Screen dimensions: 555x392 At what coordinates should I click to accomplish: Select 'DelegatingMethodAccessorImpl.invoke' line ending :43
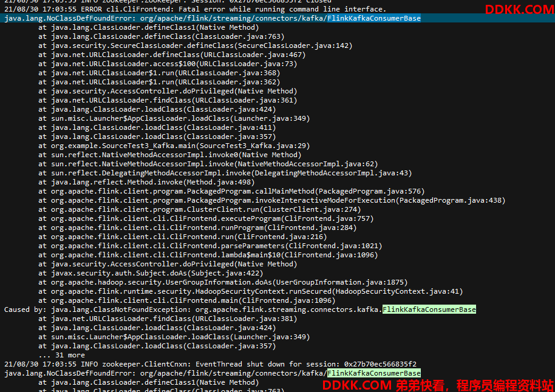tap(225, 174)
